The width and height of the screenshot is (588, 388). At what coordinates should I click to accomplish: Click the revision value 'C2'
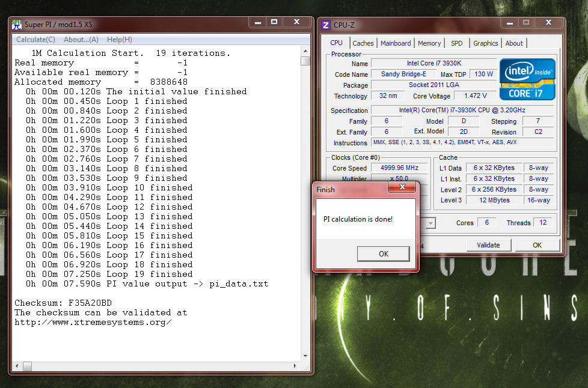(537, 132)
